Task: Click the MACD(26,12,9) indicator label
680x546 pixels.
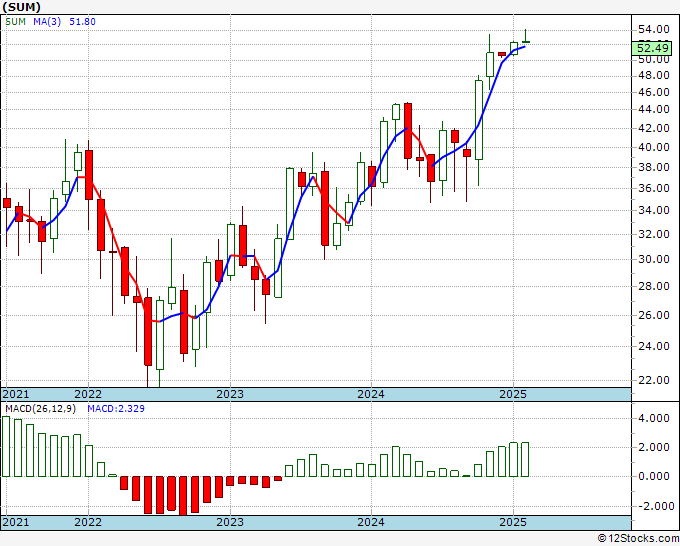Action: coord(40,409)
